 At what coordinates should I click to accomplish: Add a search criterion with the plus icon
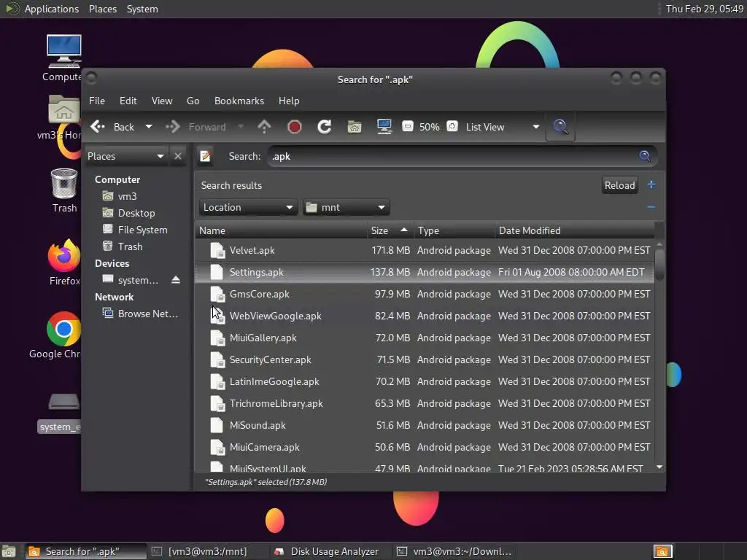(x=651, y=184)
